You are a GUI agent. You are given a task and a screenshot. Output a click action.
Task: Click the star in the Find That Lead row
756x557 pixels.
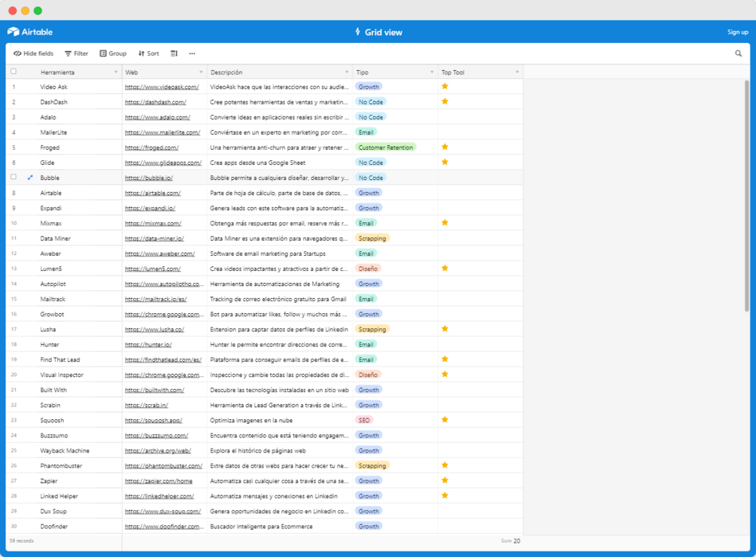click(445, 359)
